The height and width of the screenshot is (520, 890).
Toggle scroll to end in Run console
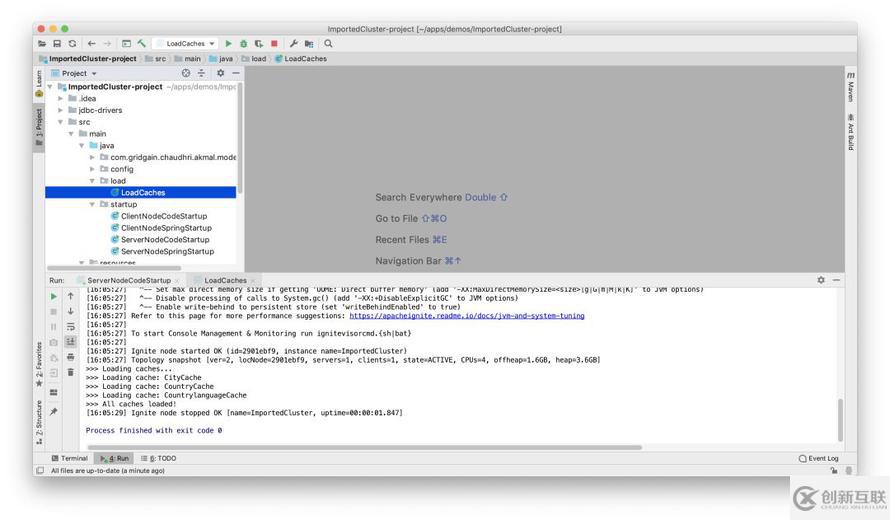pyautogui.click(x=70, y=342)
